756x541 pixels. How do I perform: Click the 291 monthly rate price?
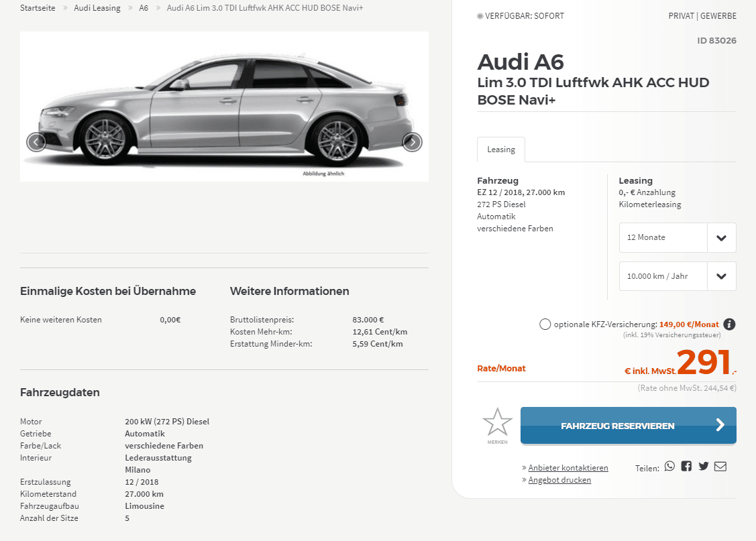pyautogui.click(x=704, y=362)
